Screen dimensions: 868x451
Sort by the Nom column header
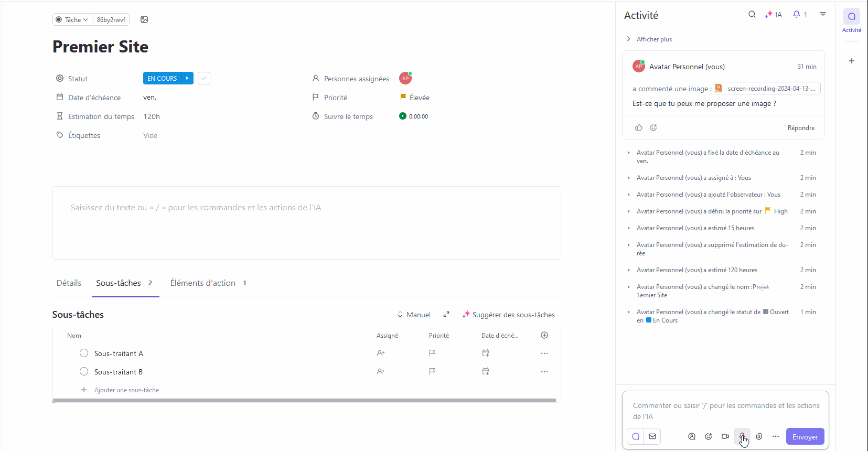click(x=74, y=336)
